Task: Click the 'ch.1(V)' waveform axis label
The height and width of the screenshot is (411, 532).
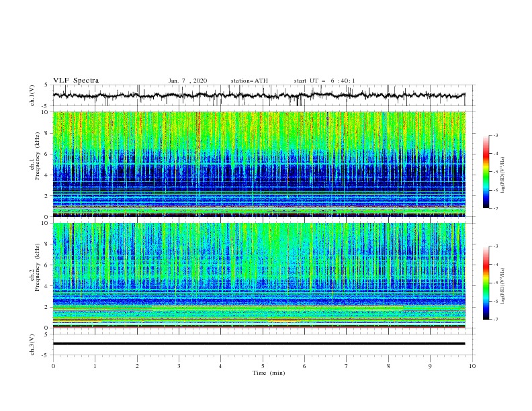Action: pos(32,95)
